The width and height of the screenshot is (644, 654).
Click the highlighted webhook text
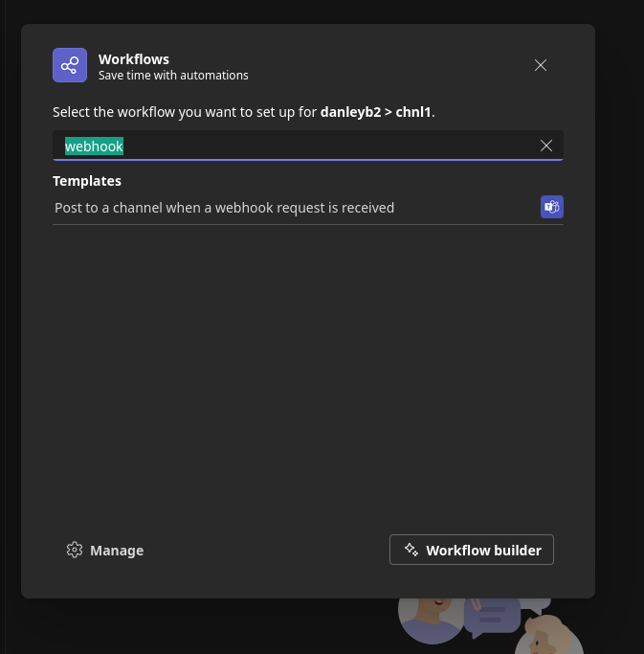coord(94,146)
